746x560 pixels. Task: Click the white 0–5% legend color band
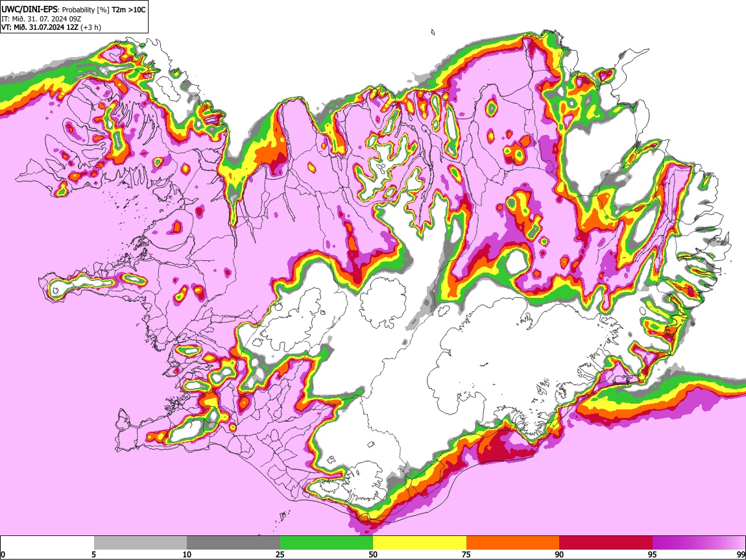[x=47, y=543]
